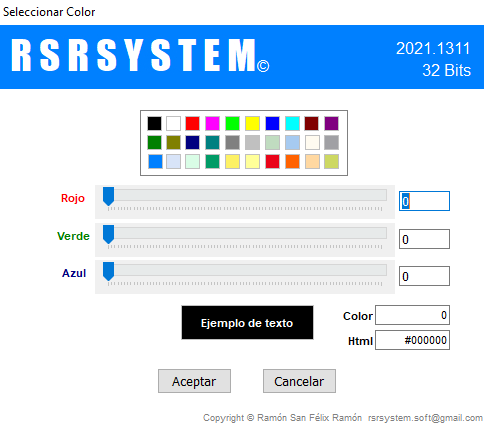Choose the dark green swatch

(154, 142)
